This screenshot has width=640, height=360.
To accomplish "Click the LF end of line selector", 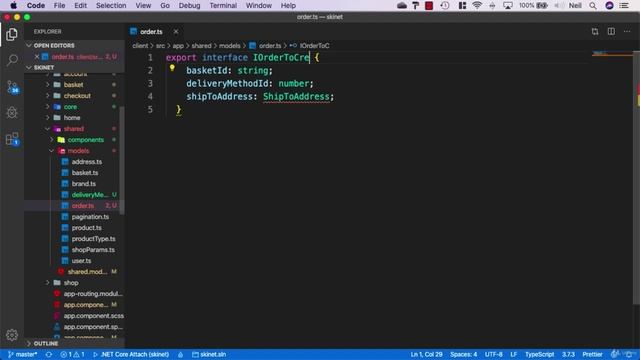I will (513, 354).
